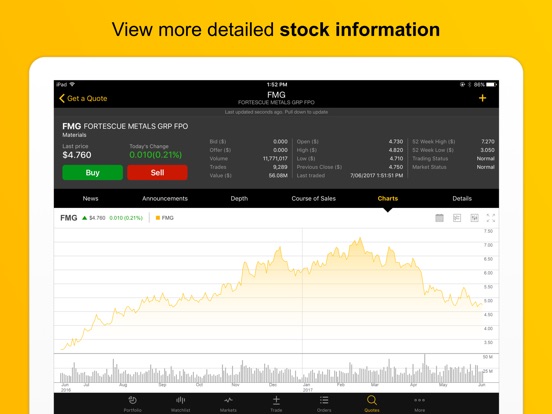Open the Trade plus icon
The height and width of the screenshot is (414, 552).
coord(276,400)
